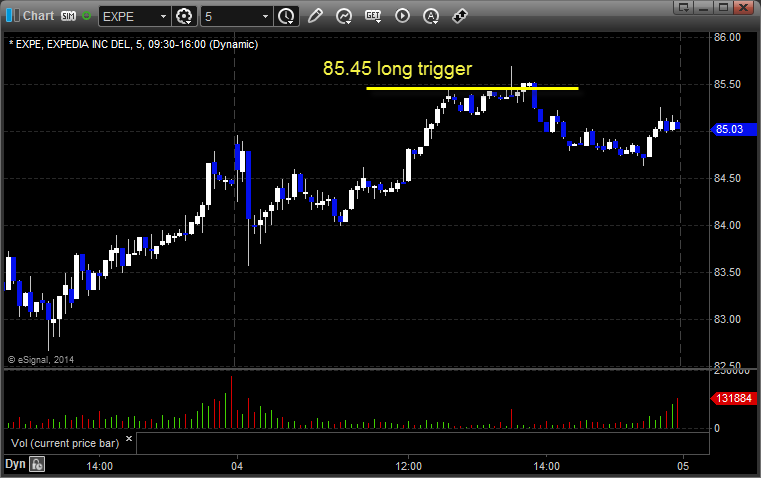Select the yellow 85.45 long trigger line
The height and width of the screenshot is (478, 761).
point(472,88)
